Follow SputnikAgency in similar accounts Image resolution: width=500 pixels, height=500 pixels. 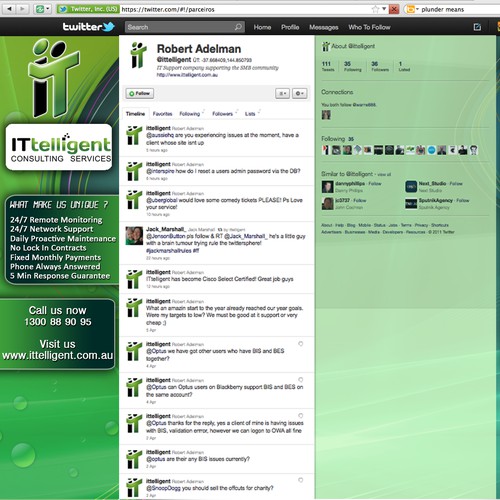point(463,200)
